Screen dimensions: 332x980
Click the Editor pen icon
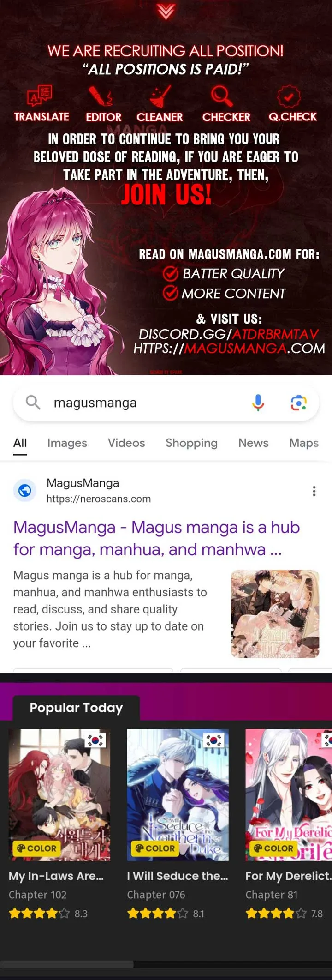click(x=101, y=96)
